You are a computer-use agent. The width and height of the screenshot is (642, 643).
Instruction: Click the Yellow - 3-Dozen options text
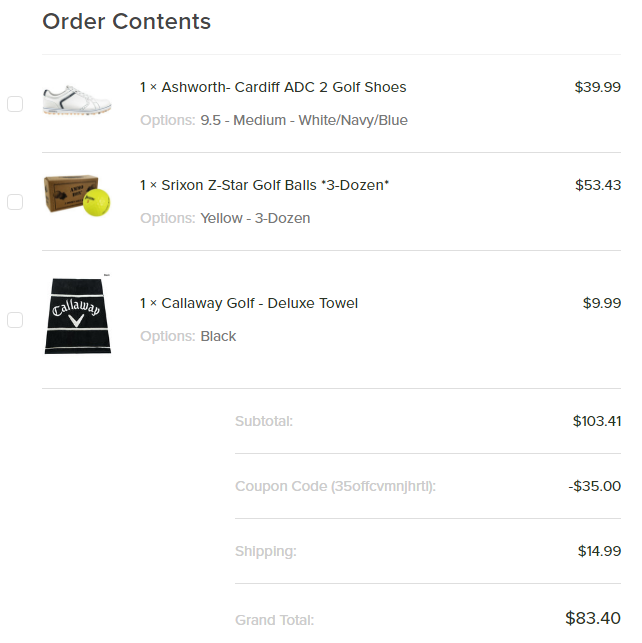(255, 218)
